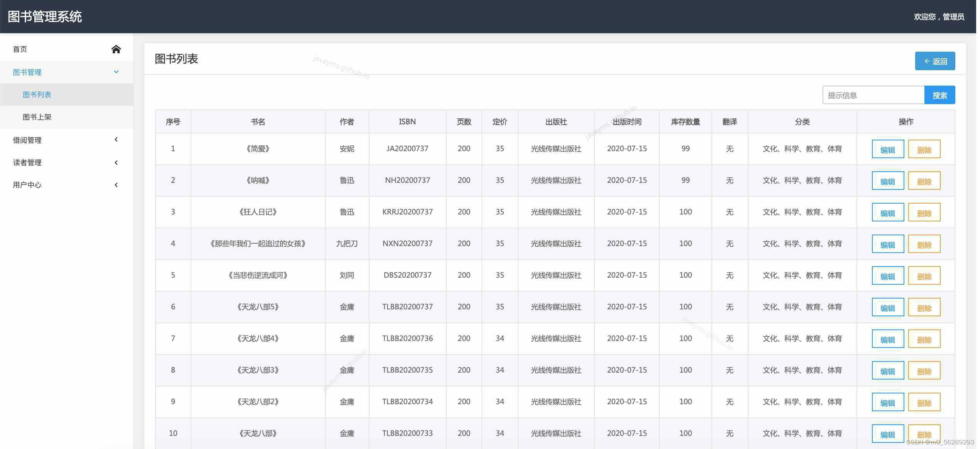Open the 图书列表 submenu item
This screenshot has height=449, width=980.
pos(37,95)
